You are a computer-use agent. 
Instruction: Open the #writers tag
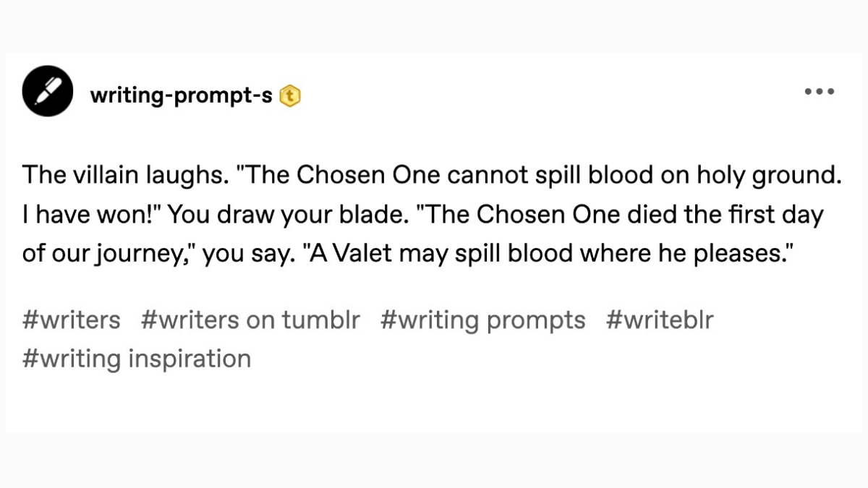click(x=72, y=320)
